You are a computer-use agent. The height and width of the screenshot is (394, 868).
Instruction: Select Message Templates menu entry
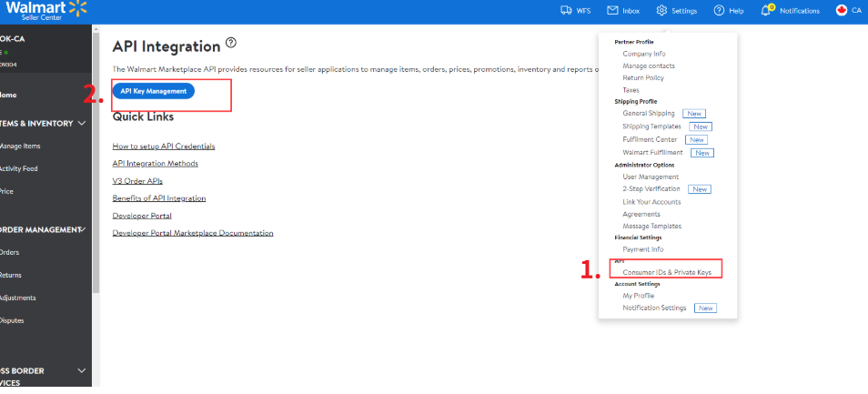click(651, 227)
